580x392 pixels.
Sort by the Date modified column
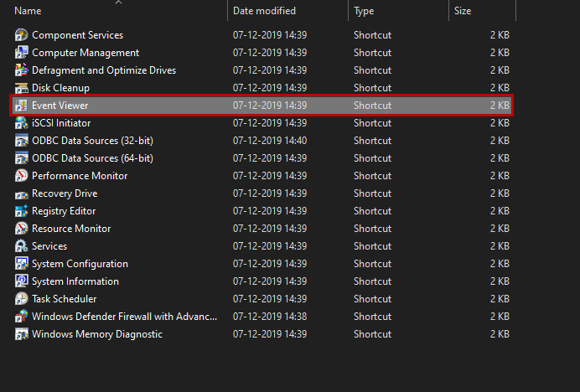tap(264, 11)
